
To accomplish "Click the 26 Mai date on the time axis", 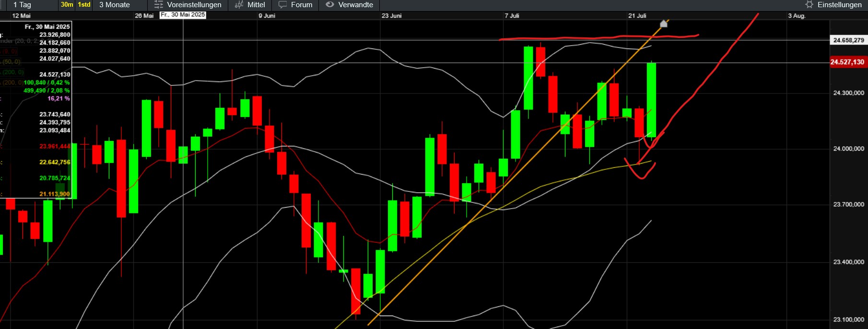I will coord(144,16).
